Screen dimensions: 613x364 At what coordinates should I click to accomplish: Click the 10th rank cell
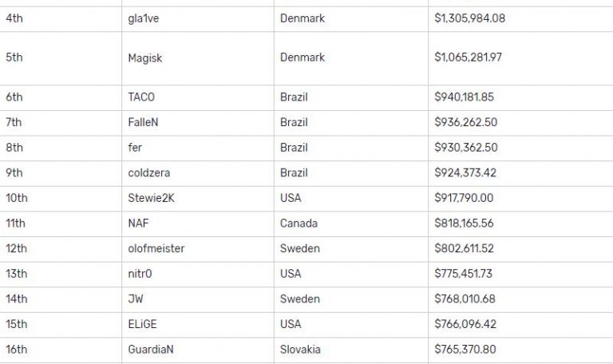click(x=17, y=198)
